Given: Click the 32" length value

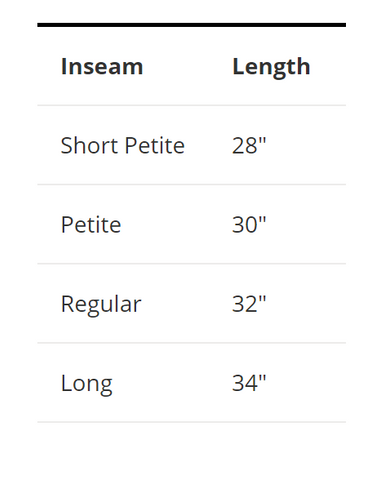Looking at the screenshot, I should click(x=249, y=304).
